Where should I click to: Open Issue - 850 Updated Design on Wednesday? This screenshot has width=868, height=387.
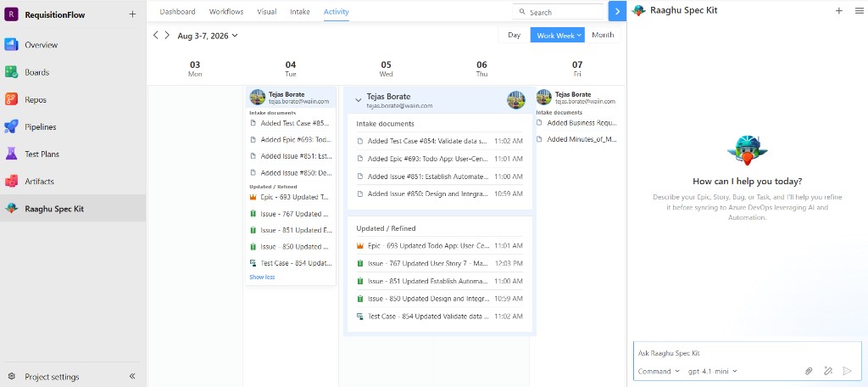[x=440, y=299]
